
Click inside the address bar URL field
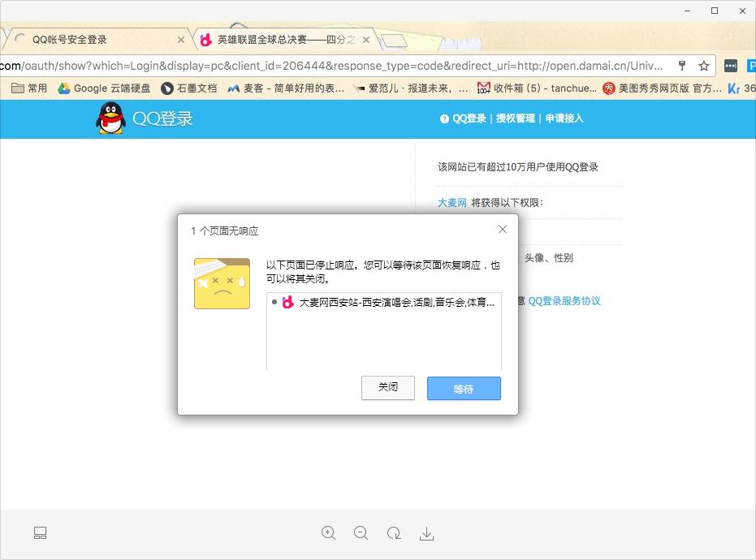(x=325, y=66)
